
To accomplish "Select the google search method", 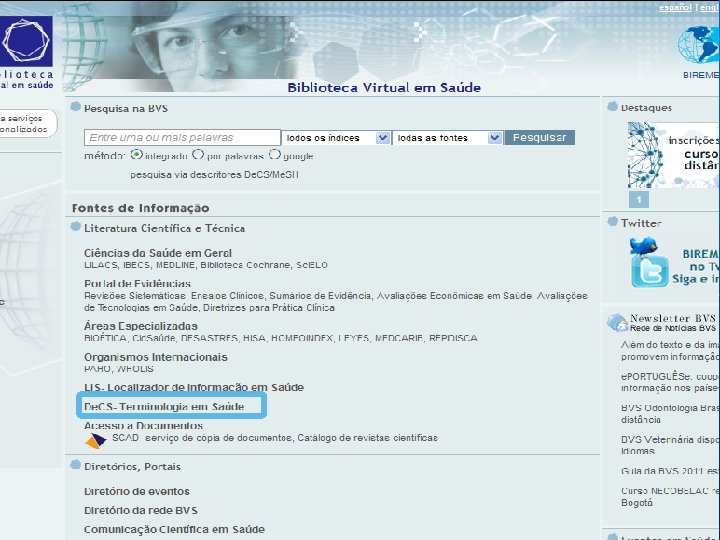I will (275, 155).
